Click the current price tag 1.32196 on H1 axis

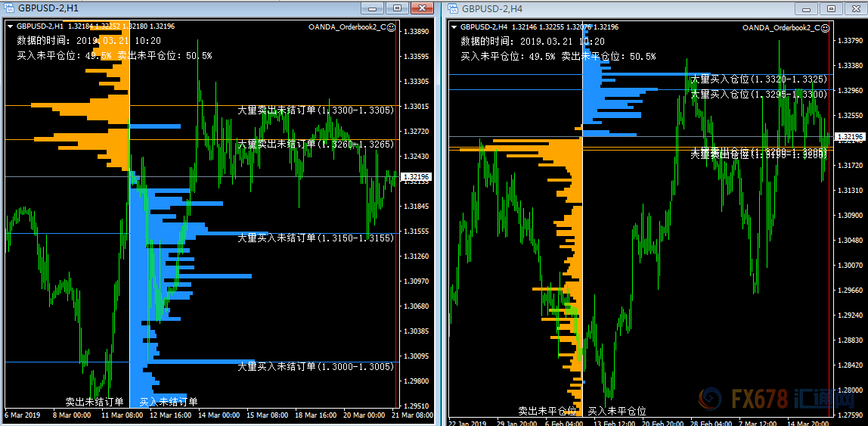pyautogui.click(x=416, y=176)
